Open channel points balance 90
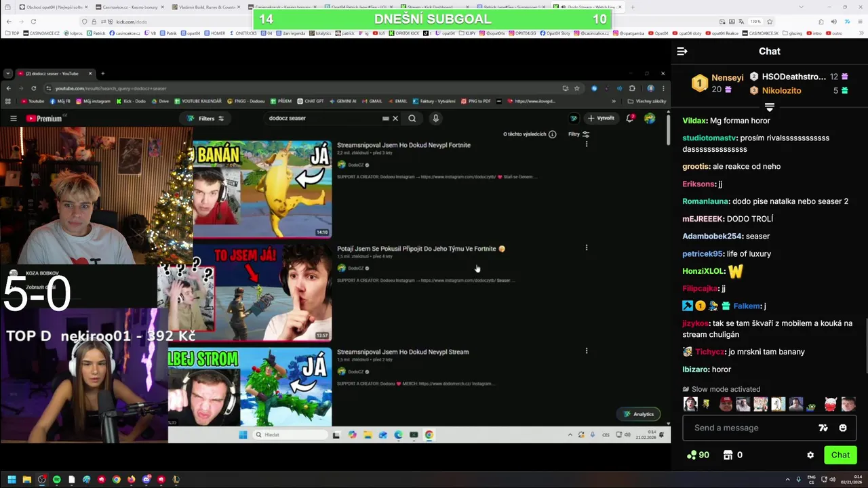This screenshot has height=488, width=868. click(x=698, y=455)
